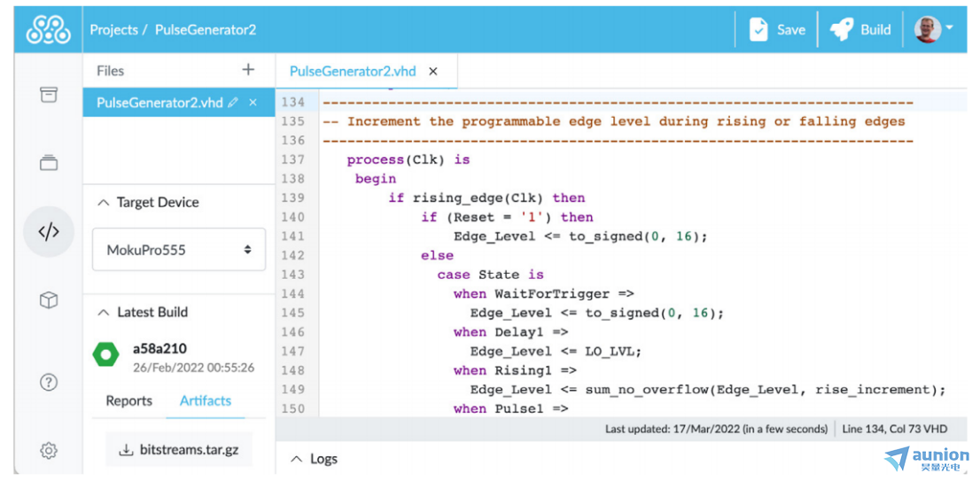The width and height of the screenshot is (980, 481).
Task: Select PulseGenerator2.vhd in Files list
Action: [x=159, y=103]
